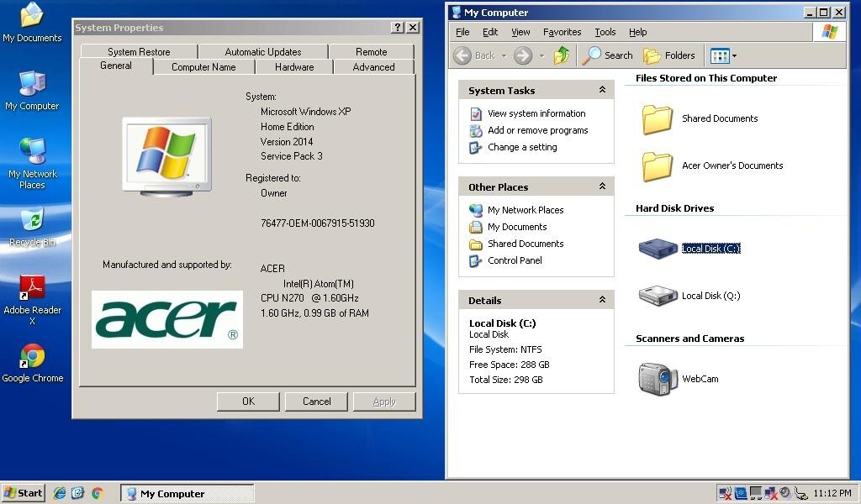Select Acer Owner's Documents folder icon
Image resolution: width=861 pixels, height=504 pixels.
pos(657,166)
